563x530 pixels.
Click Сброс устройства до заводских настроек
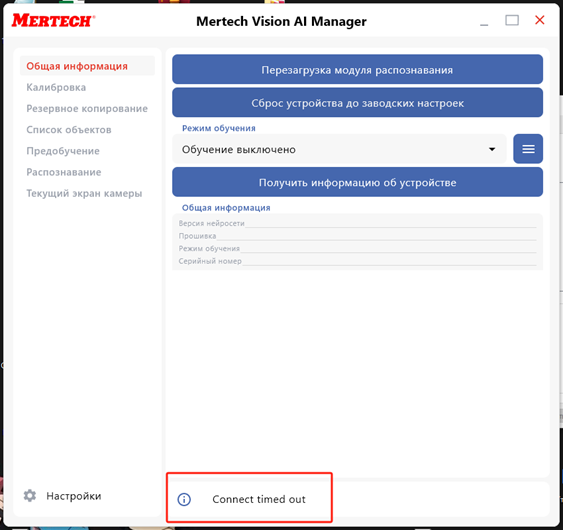(357, 103)
